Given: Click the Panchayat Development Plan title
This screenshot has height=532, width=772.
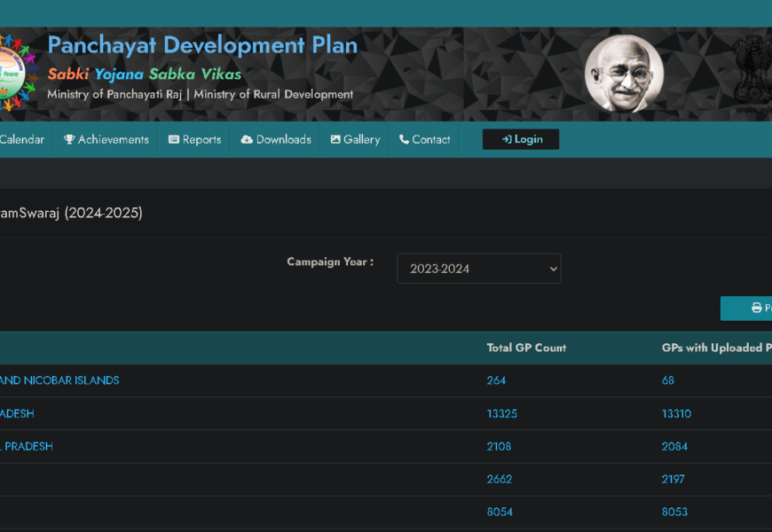Looking at the screenshot, I should (202, 45).
